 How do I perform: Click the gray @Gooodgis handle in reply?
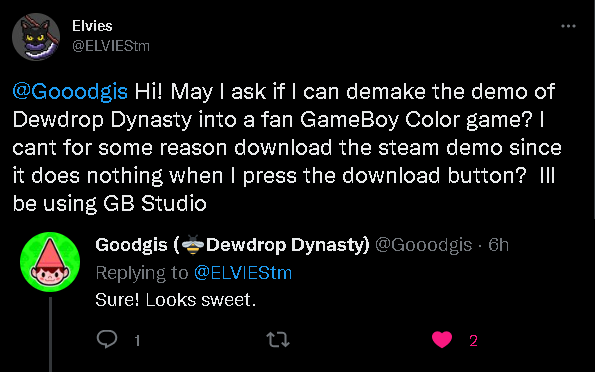tap(423, 245)
